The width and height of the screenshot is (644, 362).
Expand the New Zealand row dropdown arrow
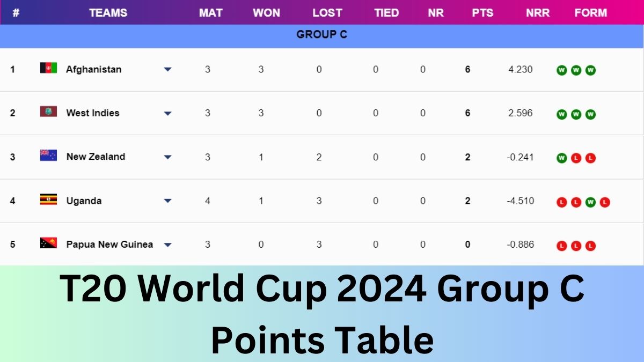pos(167,157)
